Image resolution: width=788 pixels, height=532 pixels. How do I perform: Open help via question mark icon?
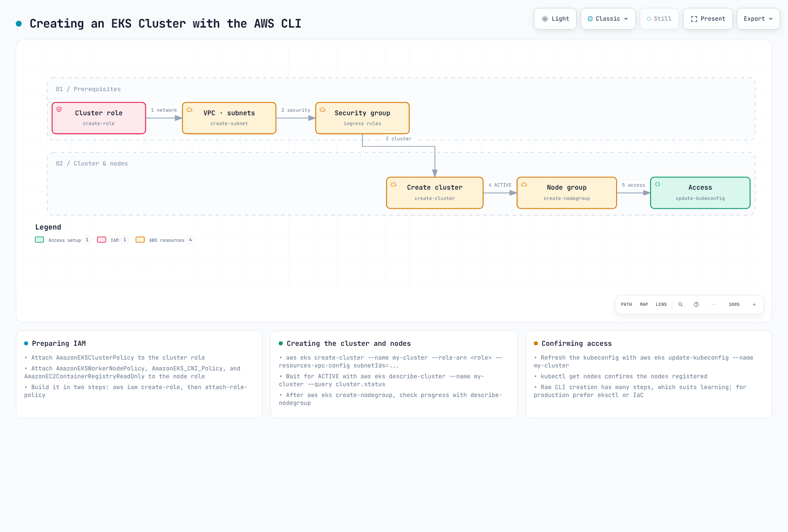(x=696, y=304)
